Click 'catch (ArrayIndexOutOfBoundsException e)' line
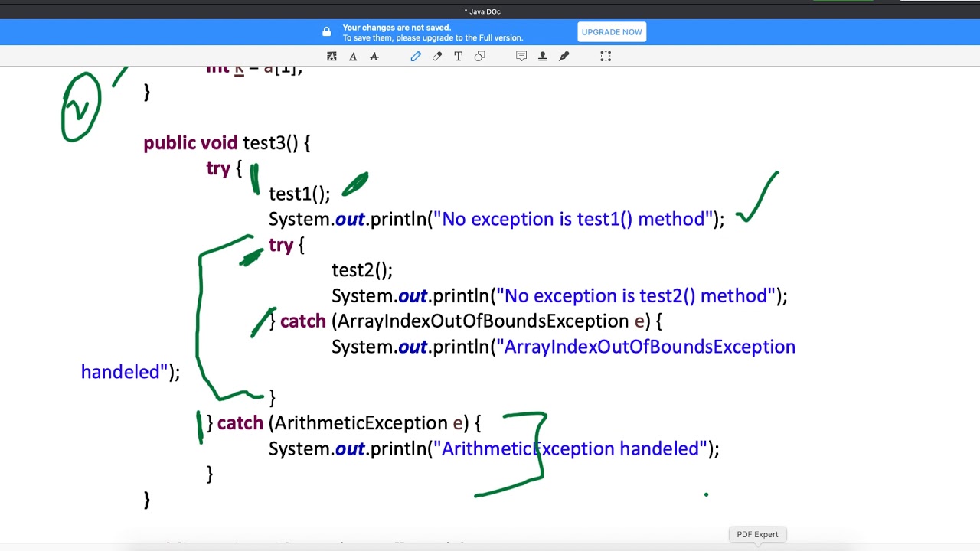The height and width of the screenshot is (551, 980). click(x=466, y=321)
